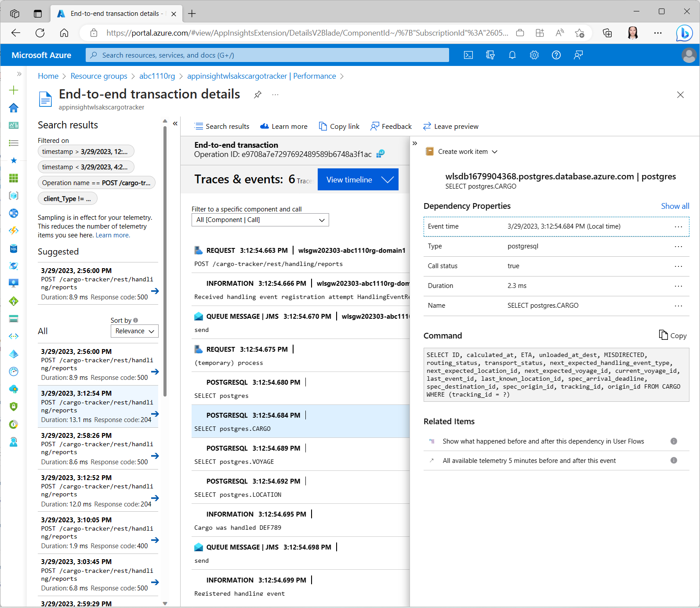Click appinsightwlsakscargotracker Performance breadcrumb

coord(261,76)
